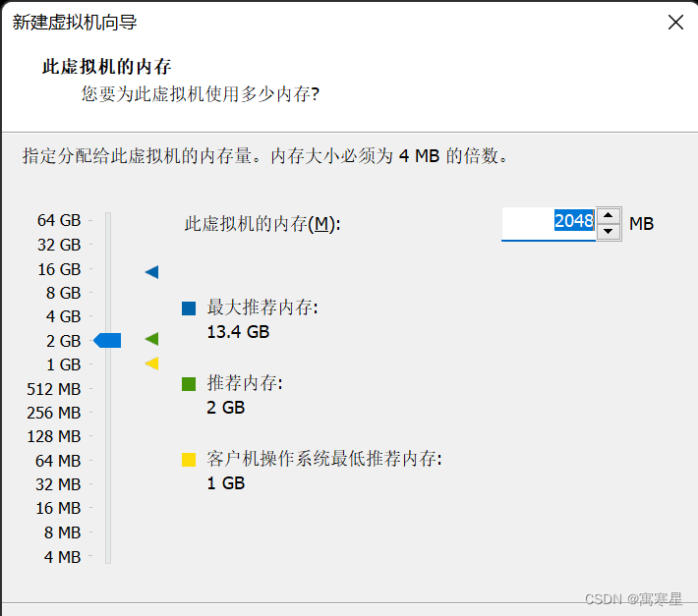Click the blue memory slider thumb at 2 GB
Image resolution: width=698 pixels, height=616 pixels.
pos(107,340)
